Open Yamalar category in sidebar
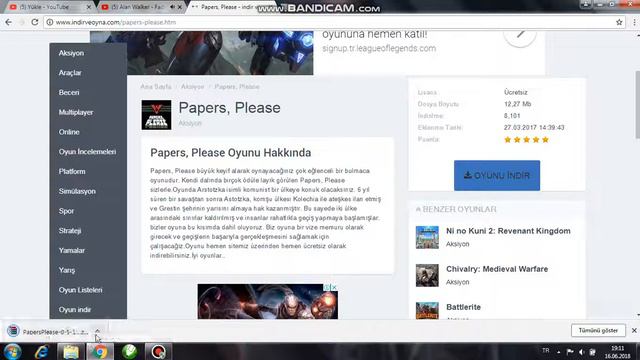640x360 pixels. click(71, 250)
